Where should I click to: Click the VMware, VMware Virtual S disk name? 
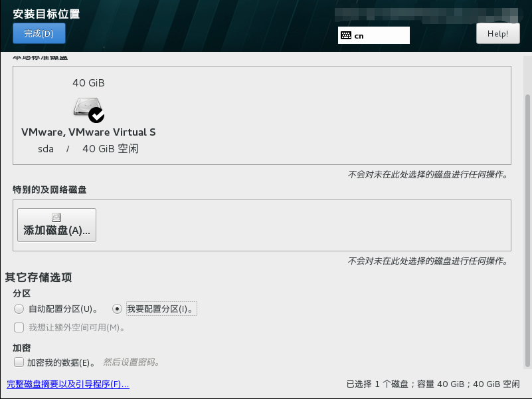tap(88, 132)
